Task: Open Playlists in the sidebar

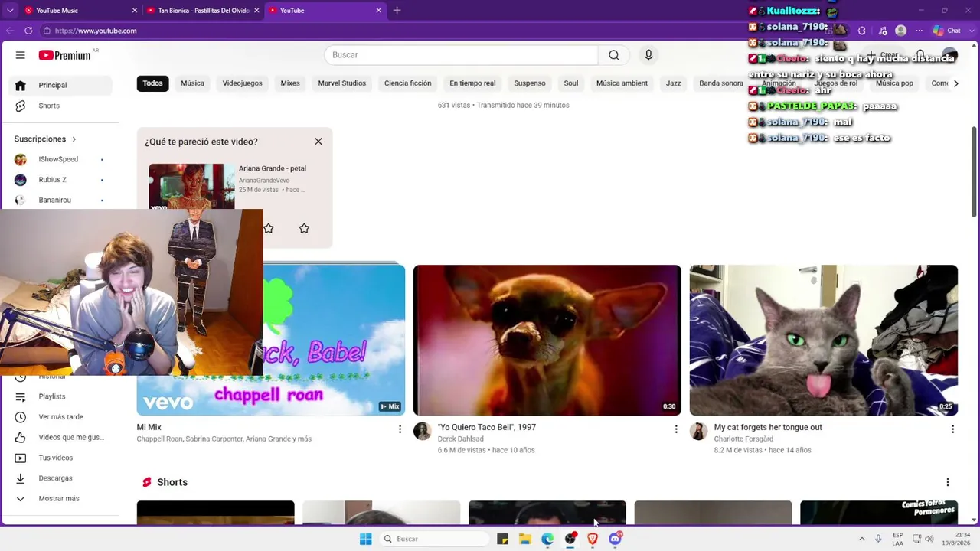Action: [61, 396]
